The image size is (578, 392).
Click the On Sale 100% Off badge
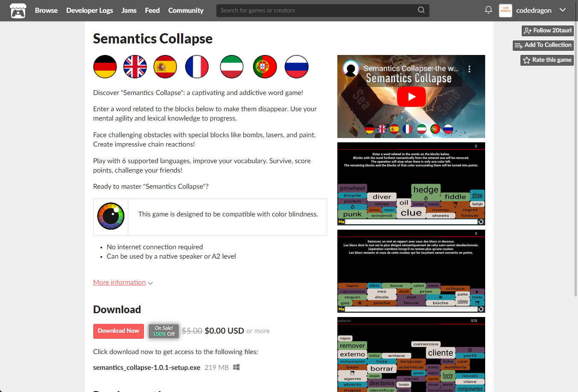point(164,331)
